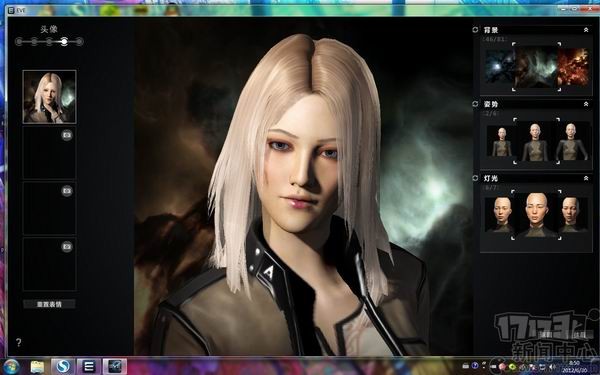
Task: Open the Windows Start menu orb
Action: pos(11,366)
